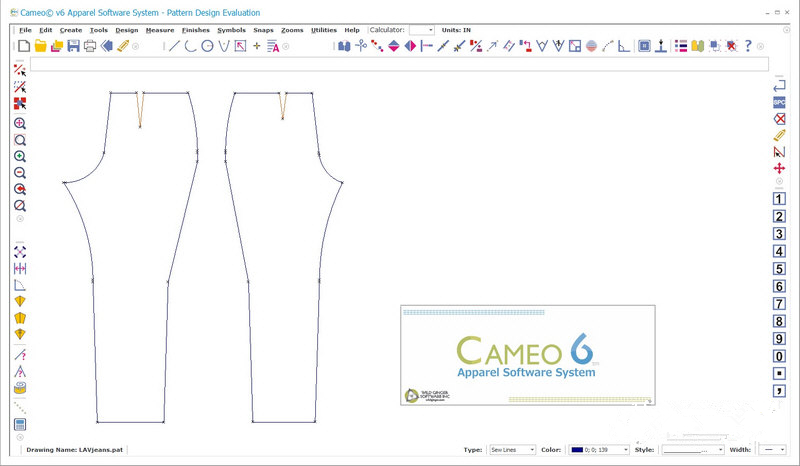Click the zoom in magnifier with plus
800x466 pixels.
pos(20,156)
